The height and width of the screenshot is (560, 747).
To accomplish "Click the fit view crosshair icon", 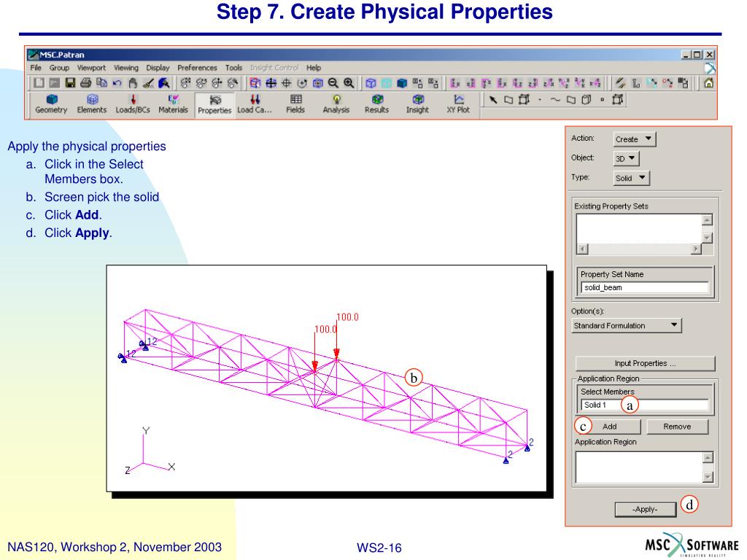I will coord(286,83).
